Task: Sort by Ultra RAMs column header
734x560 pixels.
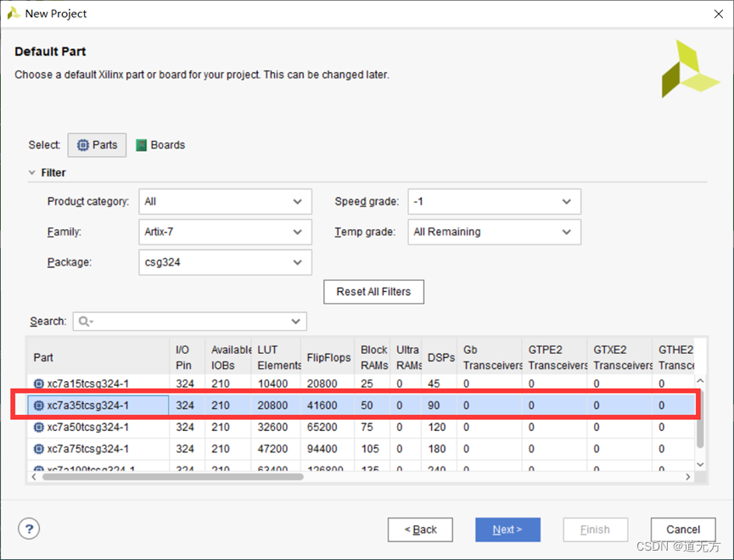Action: click(x=406, y=357)
